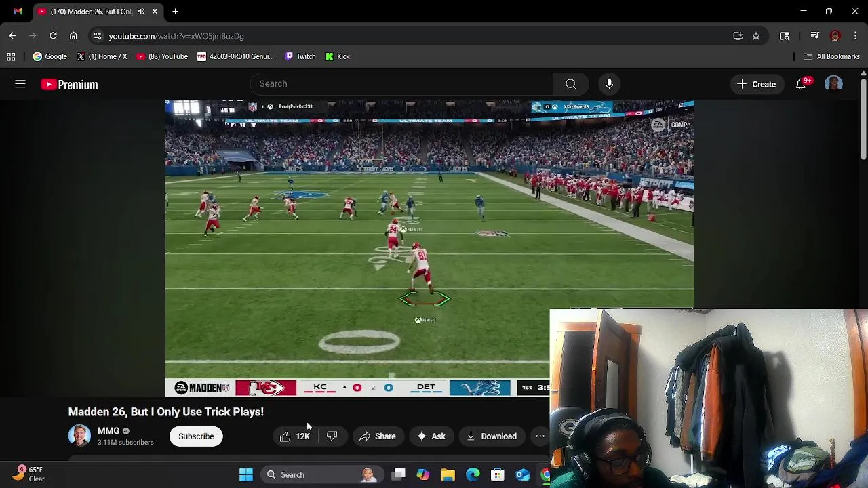Open YouTube notifications bell
The width and height of the screenshot is (868, 488).
pos(801,84)
